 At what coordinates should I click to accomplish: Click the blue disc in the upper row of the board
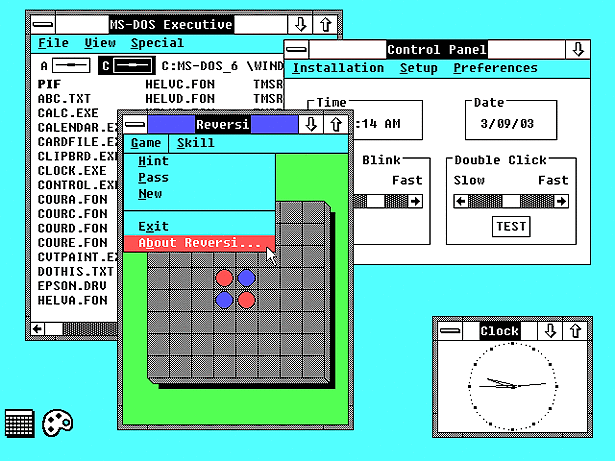tap(247, 278)
